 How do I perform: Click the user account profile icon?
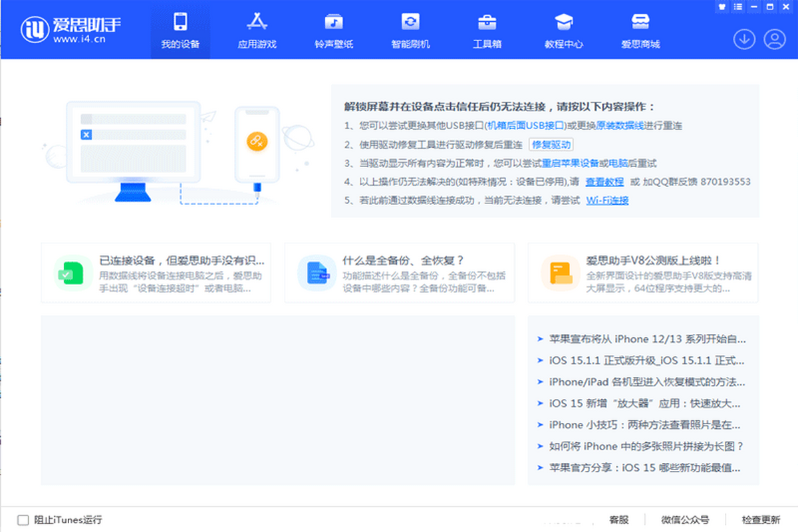[775, 39]
